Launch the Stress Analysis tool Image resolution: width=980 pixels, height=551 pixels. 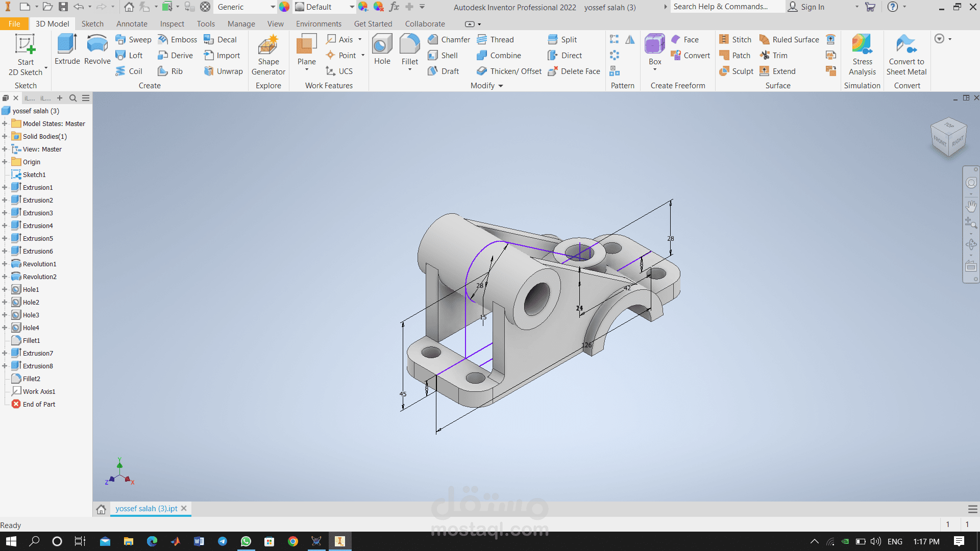point(862,54)
